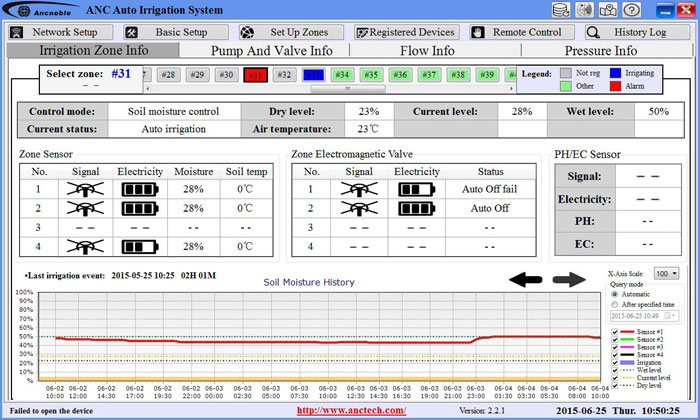Click the black left arrow for history
Image resolution: width=700 pixels, height=420 pixels.
pyautogui.click(x=525, y=280)
